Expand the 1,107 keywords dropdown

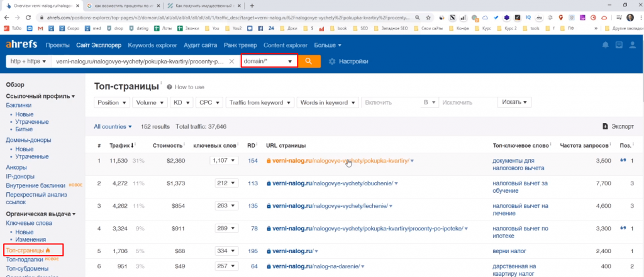(x=224, y=160)
